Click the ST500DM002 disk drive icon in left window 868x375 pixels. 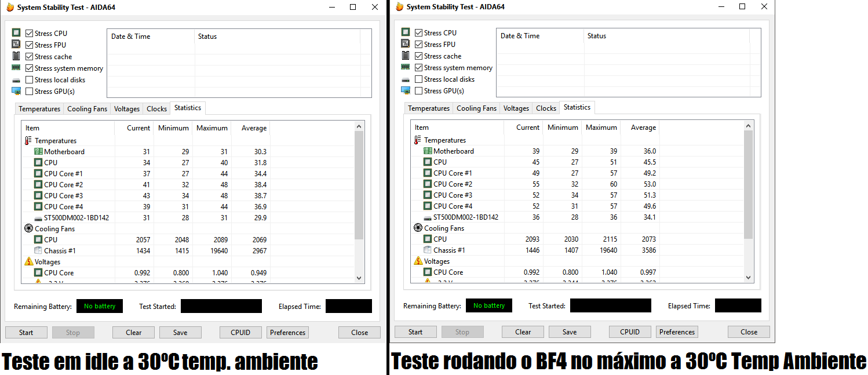(38, 218)
